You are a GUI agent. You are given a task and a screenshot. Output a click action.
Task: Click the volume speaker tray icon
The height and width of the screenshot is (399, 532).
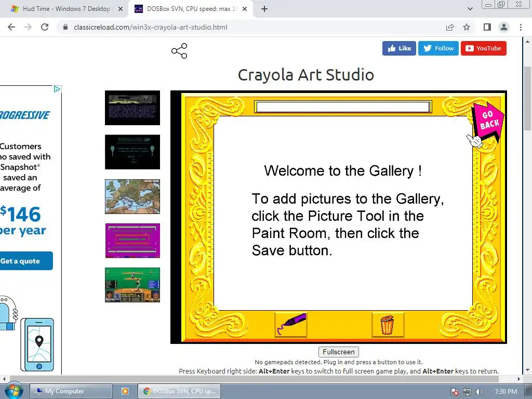[x=479, y=392]
